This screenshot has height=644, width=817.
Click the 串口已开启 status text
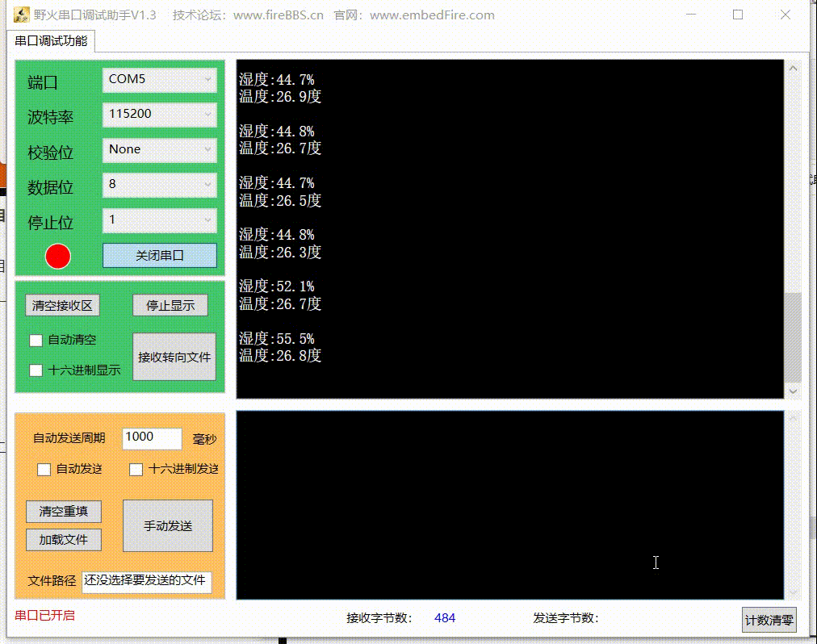point(45,615)
